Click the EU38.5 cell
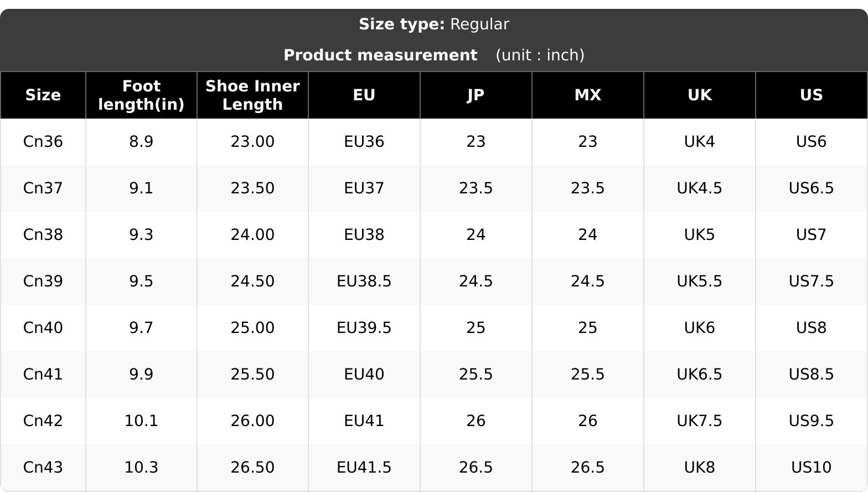Viewport: 868px width, 492px height. pos(364,281)
